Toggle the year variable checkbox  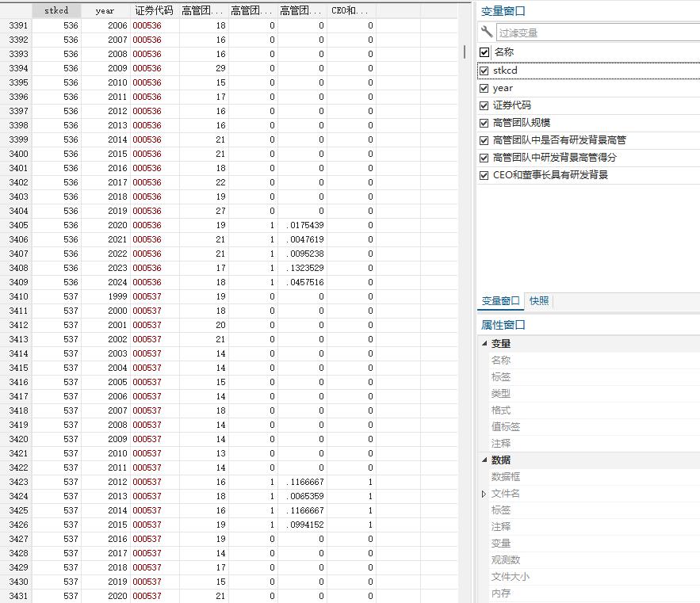pyautogui.click(x=484, y=88)
